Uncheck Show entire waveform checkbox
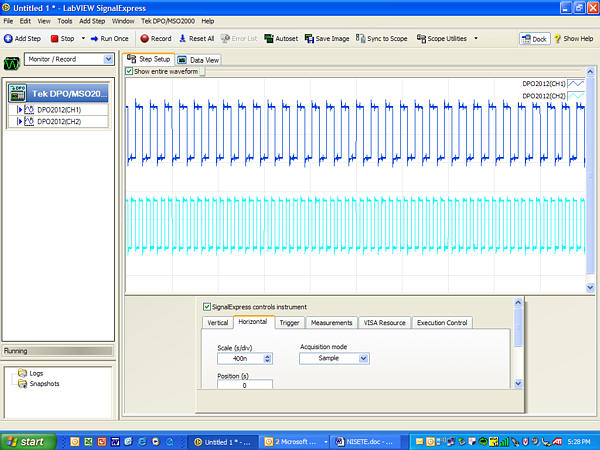This screenshot has width=600, height=450. point(130,71)
